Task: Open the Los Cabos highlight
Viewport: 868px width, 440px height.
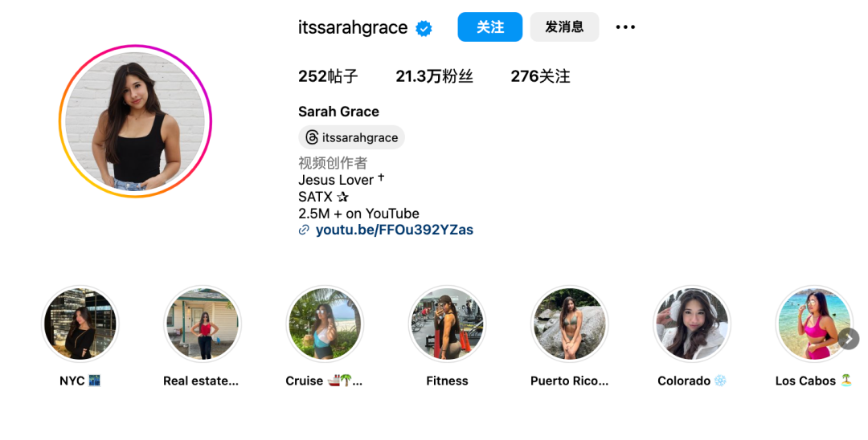Action: tap(814, 324)
